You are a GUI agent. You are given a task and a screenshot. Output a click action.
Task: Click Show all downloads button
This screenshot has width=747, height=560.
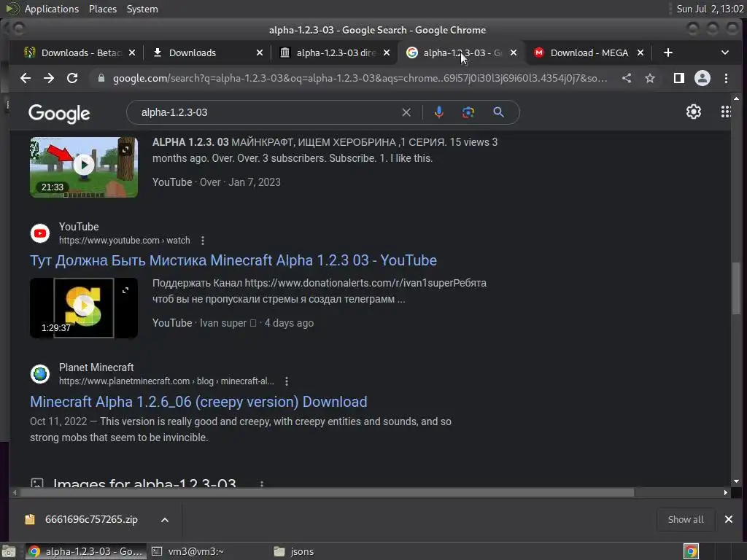[x=686, y=519]
